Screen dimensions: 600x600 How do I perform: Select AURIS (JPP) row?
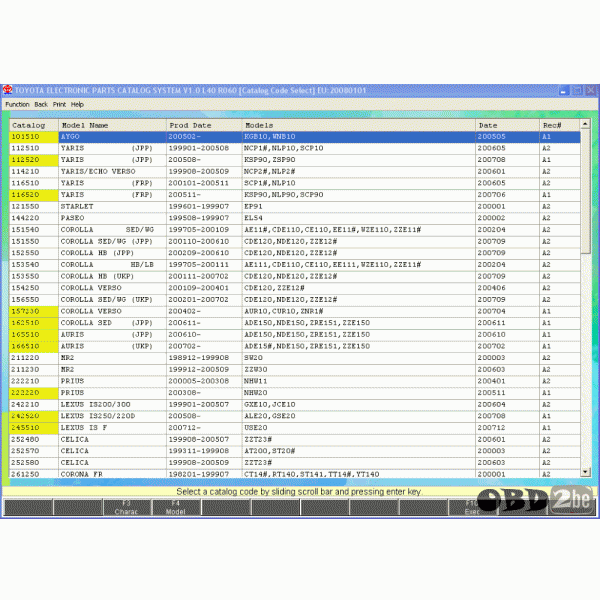click(295, 334)
